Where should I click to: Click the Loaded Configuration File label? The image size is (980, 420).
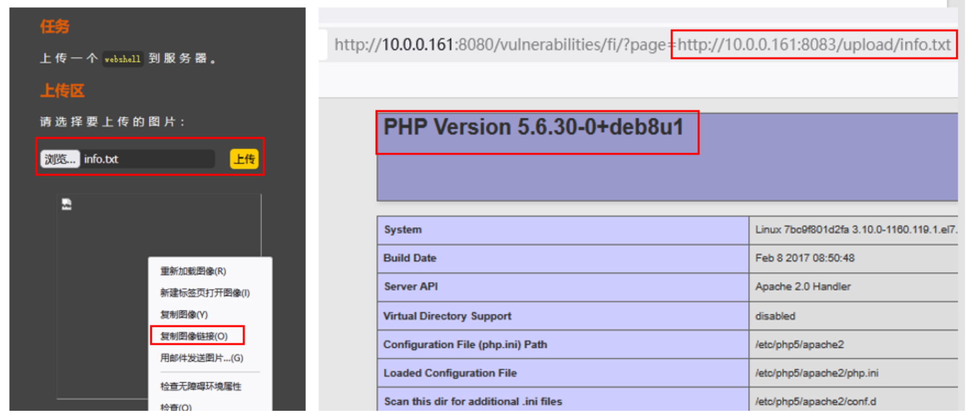point(450,373)
